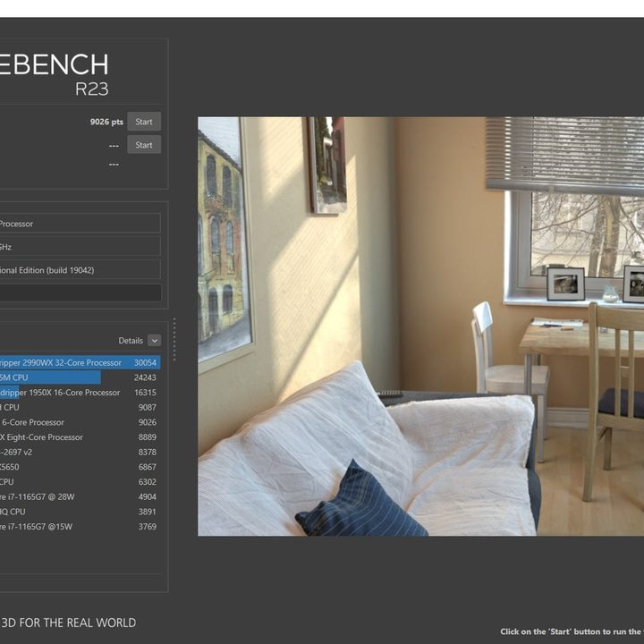Select the ranking row scoring 6867
This screenshot has width=644, height=644.
pyautogui.click(x=80, y=467)
